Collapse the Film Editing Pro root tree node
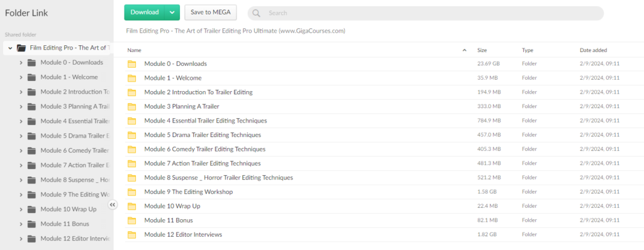Viewport: 644px width, 250px height. 10,48
